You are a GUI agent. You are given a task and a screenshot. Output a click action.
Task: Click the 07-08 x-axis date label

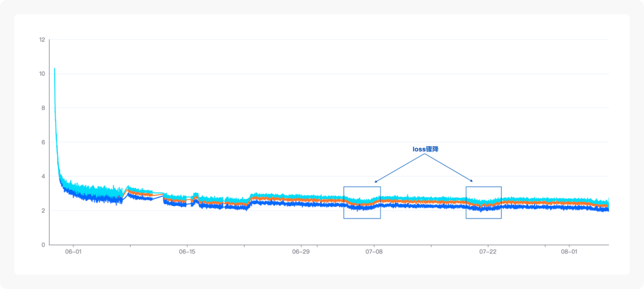(374, 251)
